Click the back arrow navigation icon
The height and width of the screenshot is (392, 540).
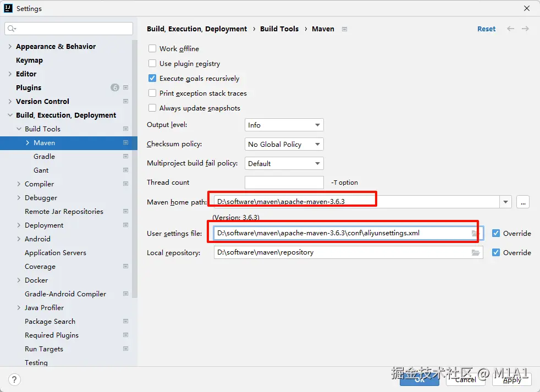510,29
